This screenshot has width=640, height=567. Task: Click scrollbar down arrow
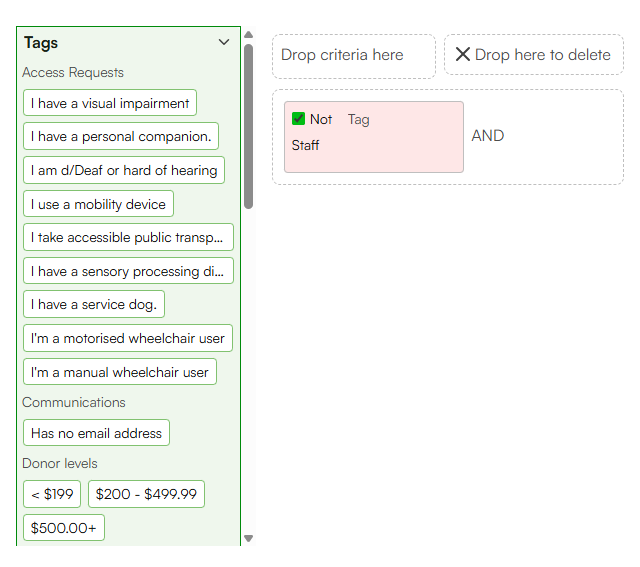click(x=248, y=538)
